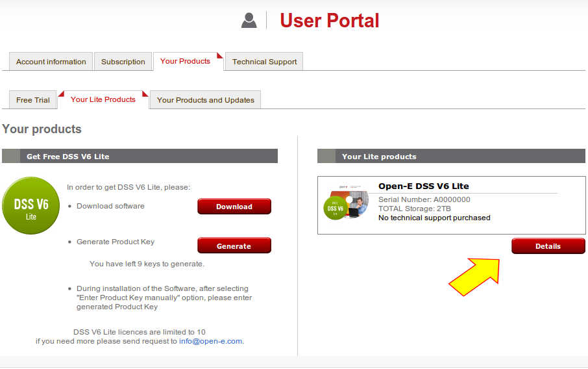View Details of the Lite product
The width and height of the screenshot is (588, 369).
(548, 246)
